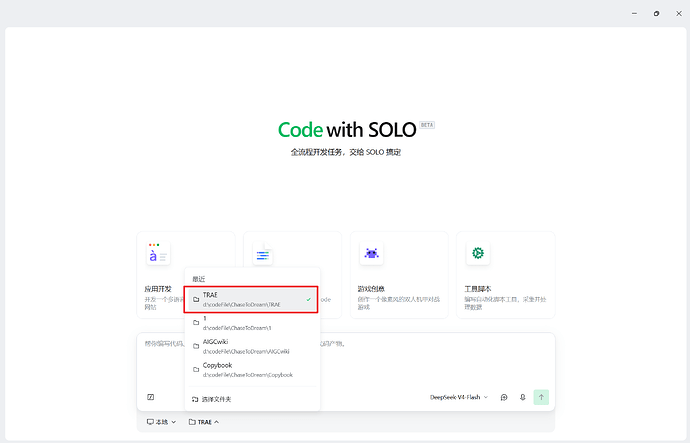Minimize the SOLO window

634,14
